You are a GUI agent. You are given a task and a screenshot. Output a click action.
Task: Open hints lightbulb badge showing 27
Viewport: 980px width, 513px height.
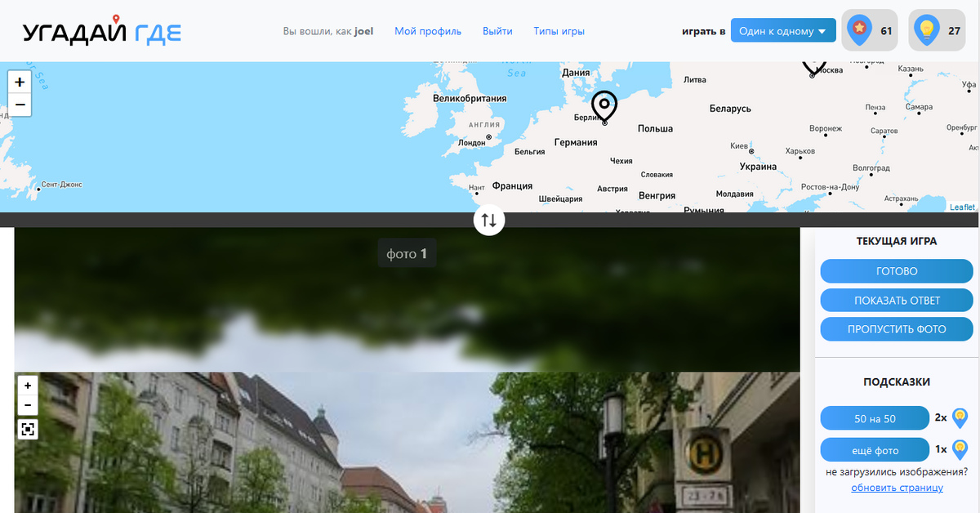point(938,31)
